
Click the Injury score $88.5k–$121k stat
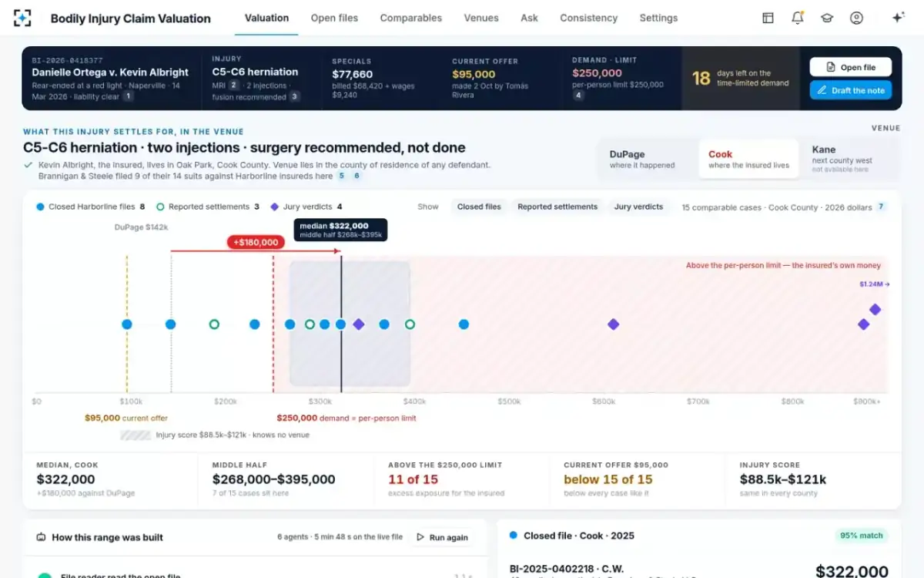[x=813, y=479]
